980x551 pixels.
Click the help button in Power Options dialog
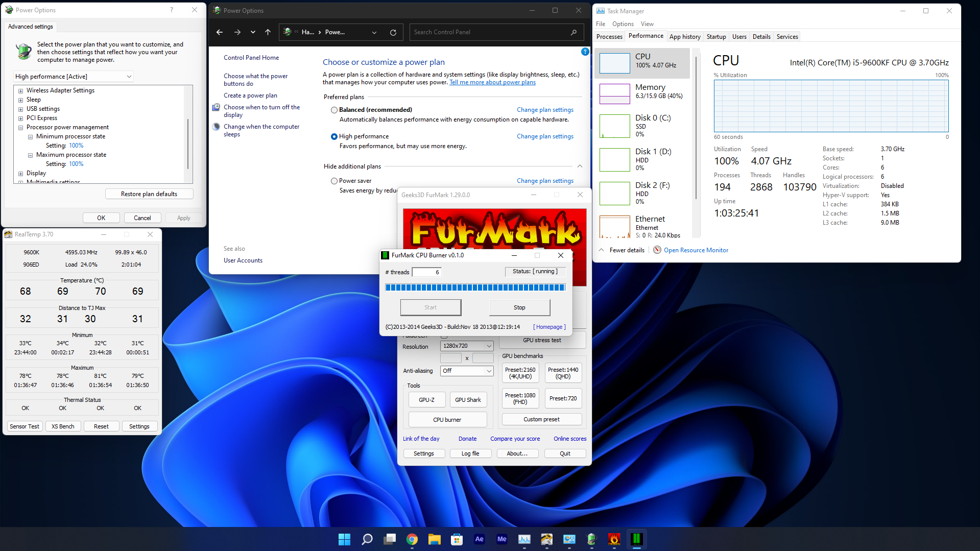[x=172, y=10]
